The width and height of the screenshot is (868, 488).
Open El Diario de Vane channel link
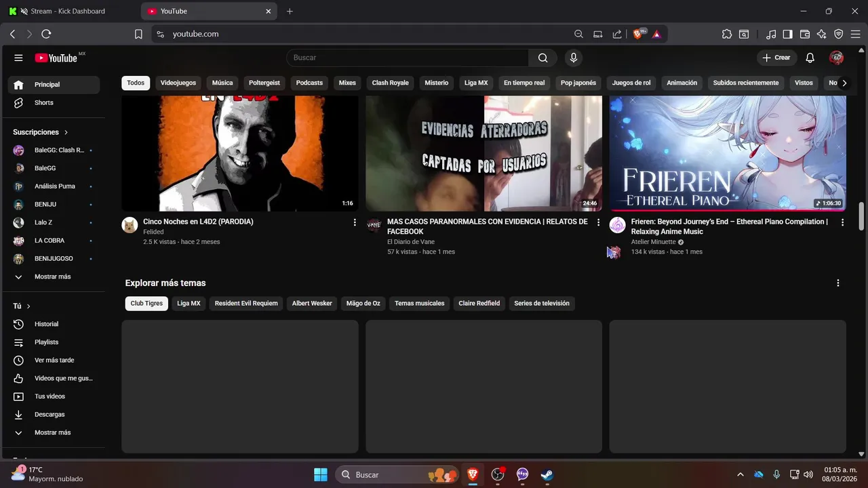point(411,242)
